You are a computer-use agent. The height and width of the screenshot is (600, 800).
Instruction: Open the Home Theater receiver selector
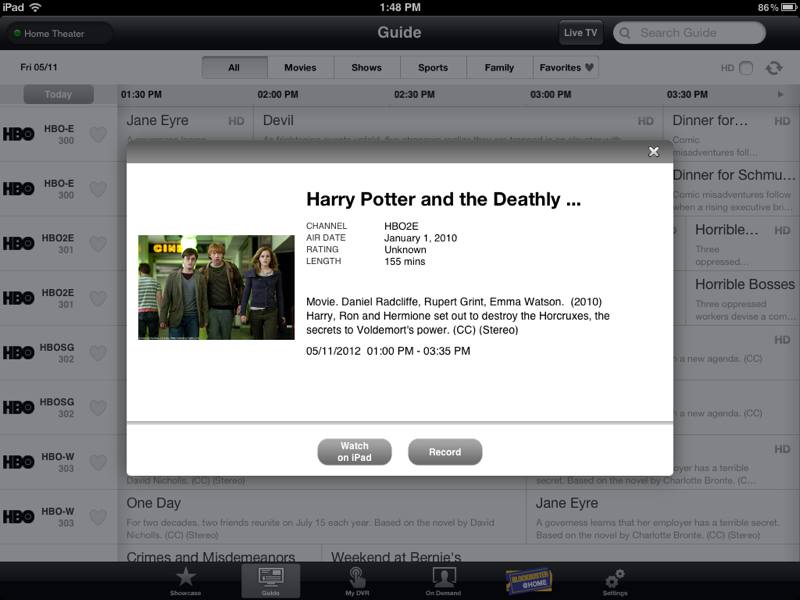pos(58,34)
